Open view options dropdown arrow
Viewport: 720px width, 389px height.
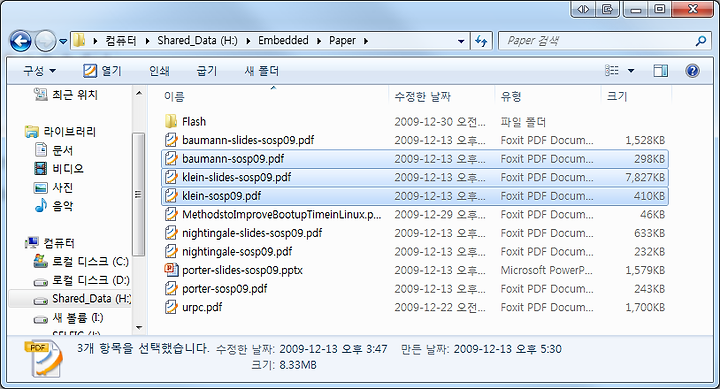pos(631,71)
